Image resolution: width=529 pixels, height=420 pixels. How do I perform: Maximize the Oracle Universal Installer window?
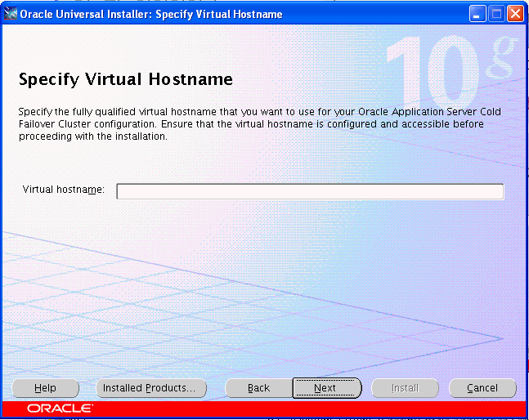click(x=496, y=14)
